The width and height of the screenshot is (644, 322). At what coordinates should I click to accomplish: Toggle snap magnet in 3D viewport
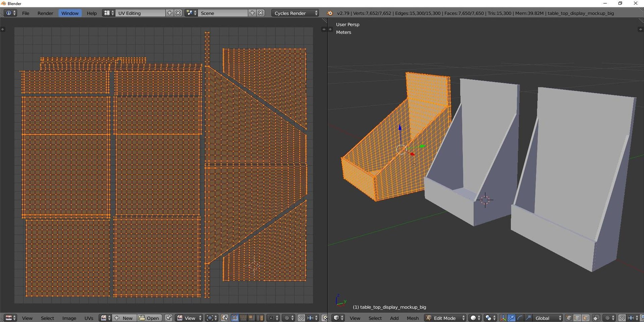click(x=622, y=318)
